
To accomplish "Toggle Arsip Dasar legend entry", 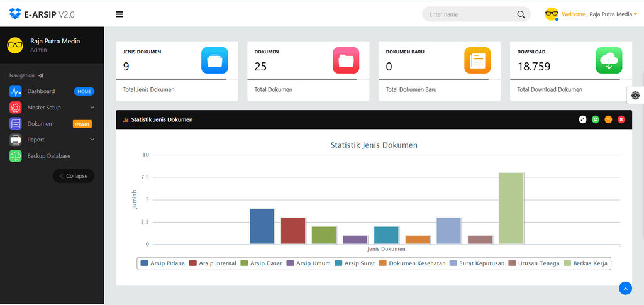I will point(261,263).
